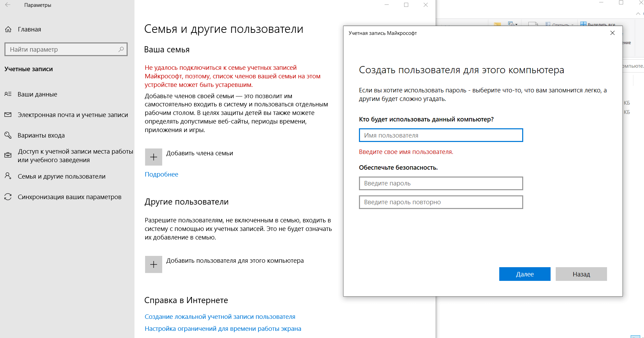644x338 pixels.
Task: Click the Введите пароль повторно field
Action: tap(441, 202)
